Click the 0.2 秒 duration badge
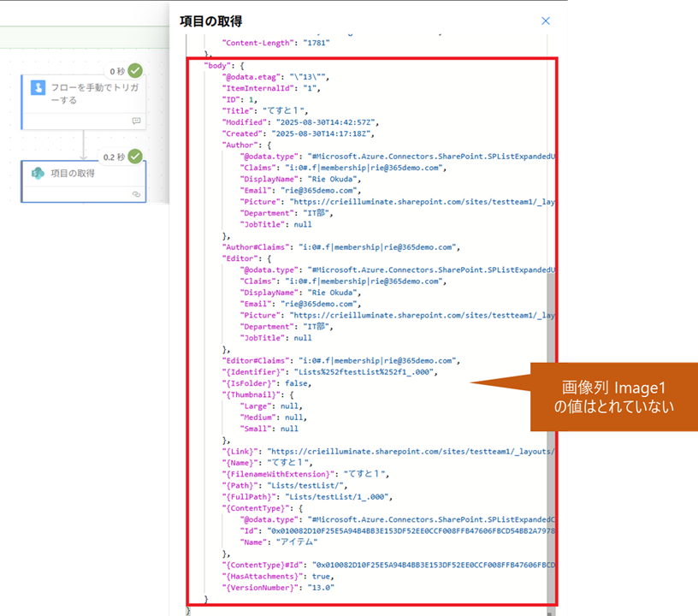 [114, 157]
